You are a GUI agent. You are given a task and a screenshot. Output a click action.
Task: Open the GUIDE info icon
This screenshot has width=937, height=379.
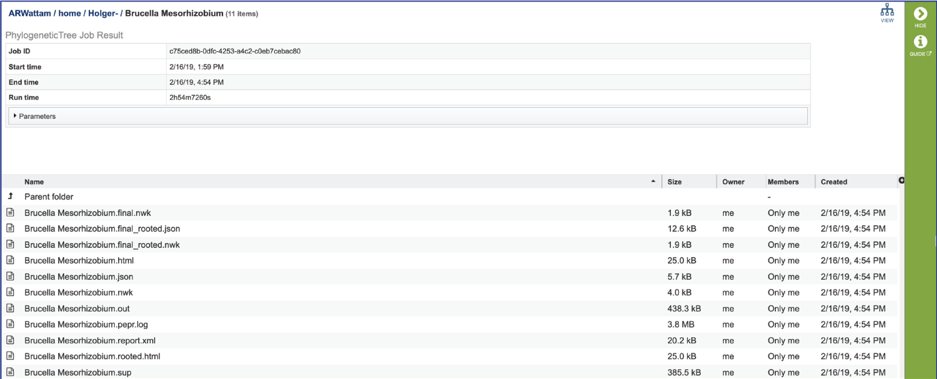click(x=920, y=42)
